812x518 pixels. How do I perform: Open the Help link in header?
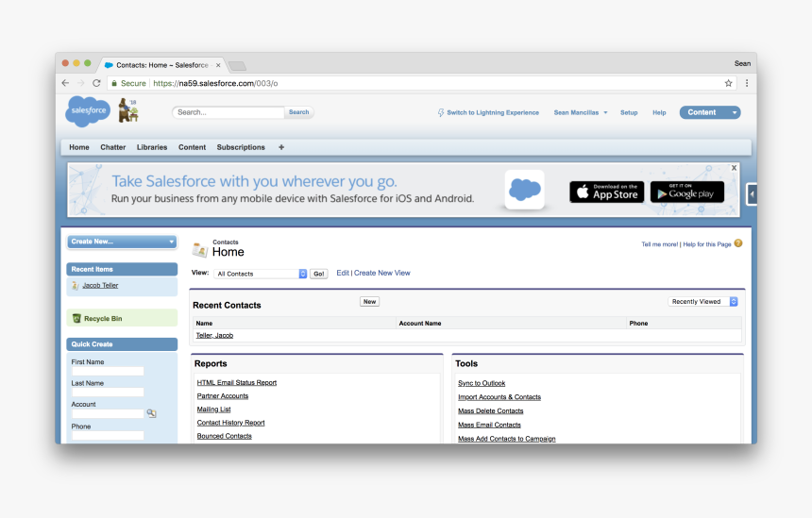pos(659,113)
